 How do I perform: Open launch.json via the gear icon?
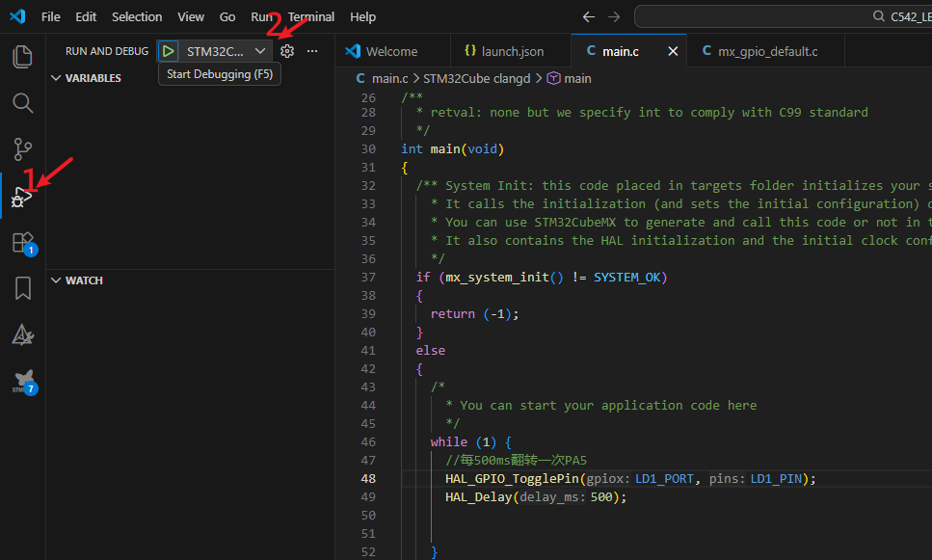coord(287,51)
